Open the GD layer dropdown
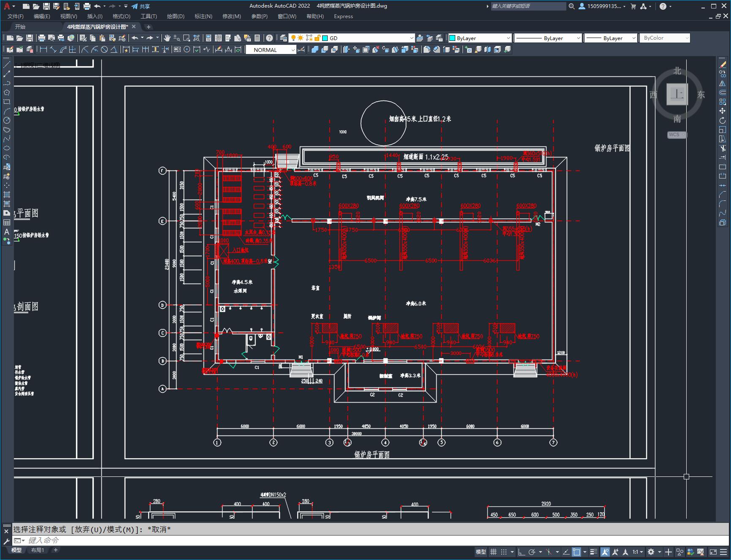The width and height of the screenshot is (731, 560). pyautogui.click(x=412, y=38)
